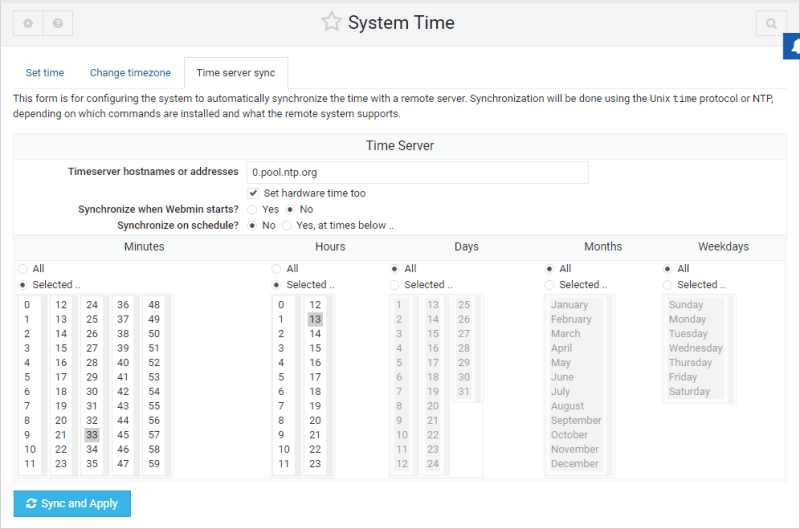
Task: Pick minute 33 in Minutes list
Action: tap(92, 435)
